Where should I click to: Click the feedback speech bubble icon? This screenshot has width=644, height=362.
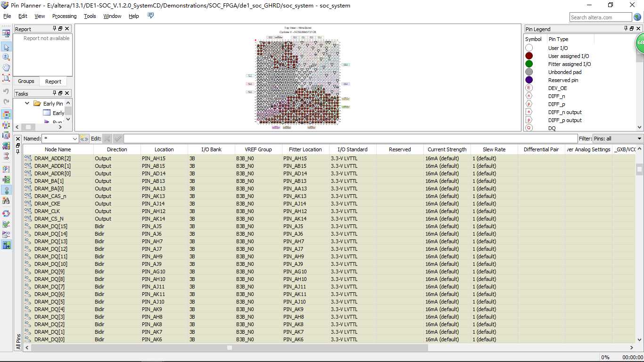pos(150,16)
